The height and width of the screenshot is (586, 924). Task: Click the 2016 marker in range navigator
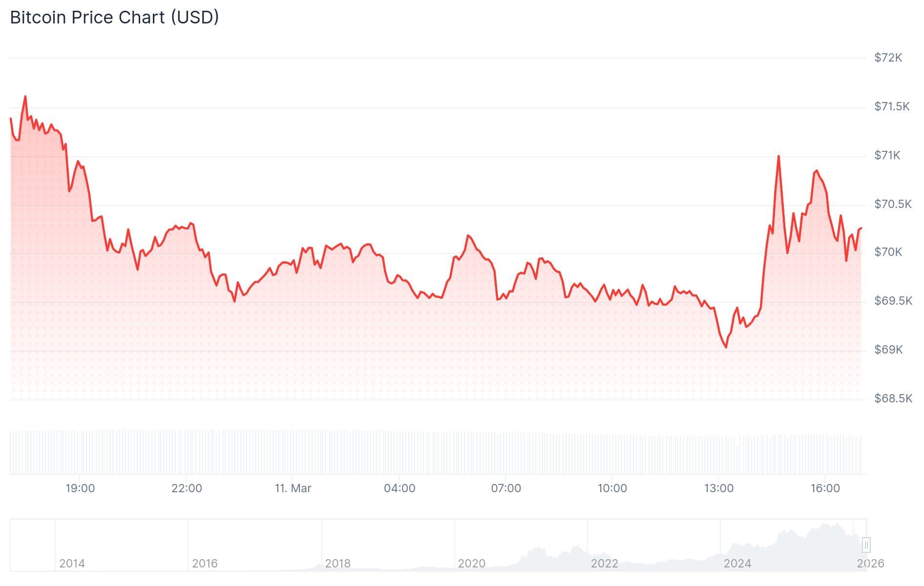click(205, 564)
